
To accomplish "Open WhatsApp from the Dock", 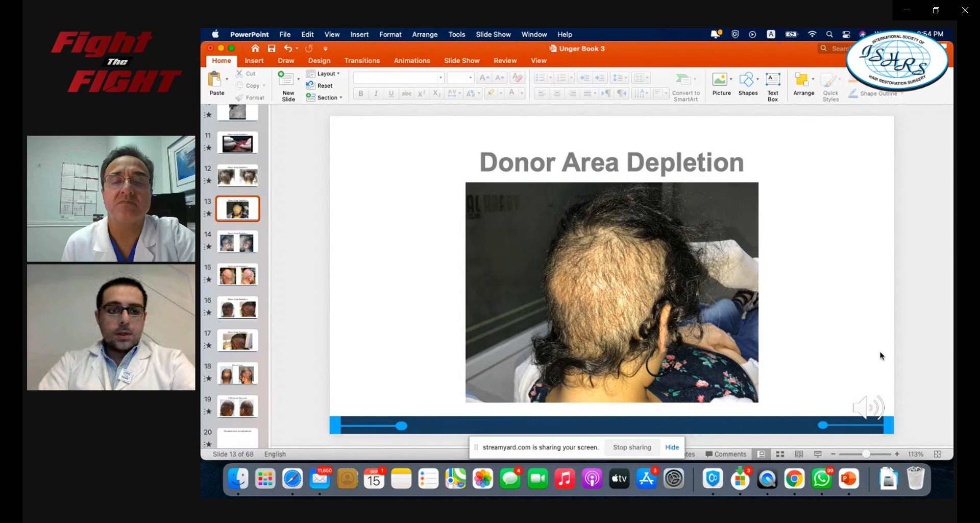I will tap(821, 479).
